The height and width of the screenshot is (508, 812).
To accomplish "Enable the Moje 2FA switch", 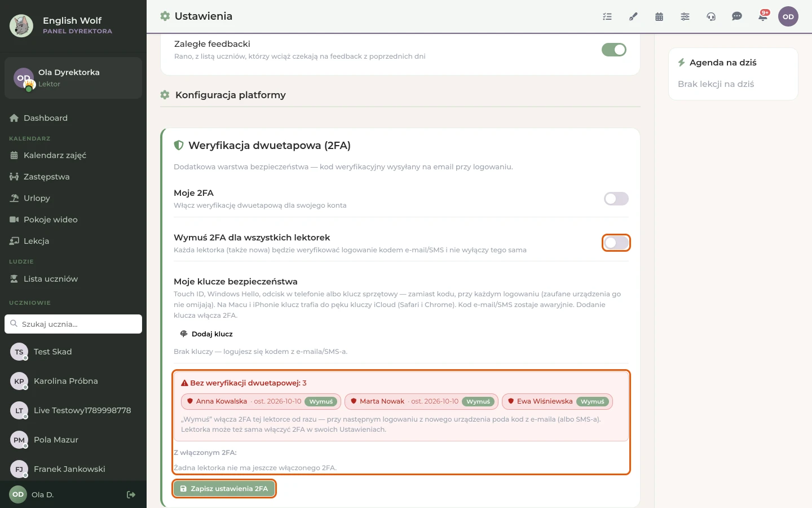I will [616, 199].
